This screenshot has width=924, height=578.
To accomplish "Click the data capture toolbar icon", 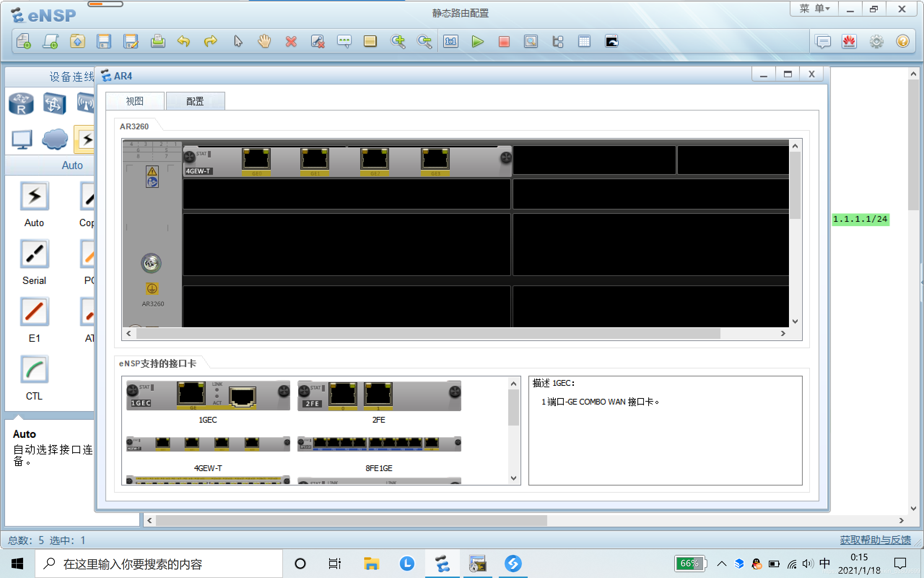I will coord(531,41).
